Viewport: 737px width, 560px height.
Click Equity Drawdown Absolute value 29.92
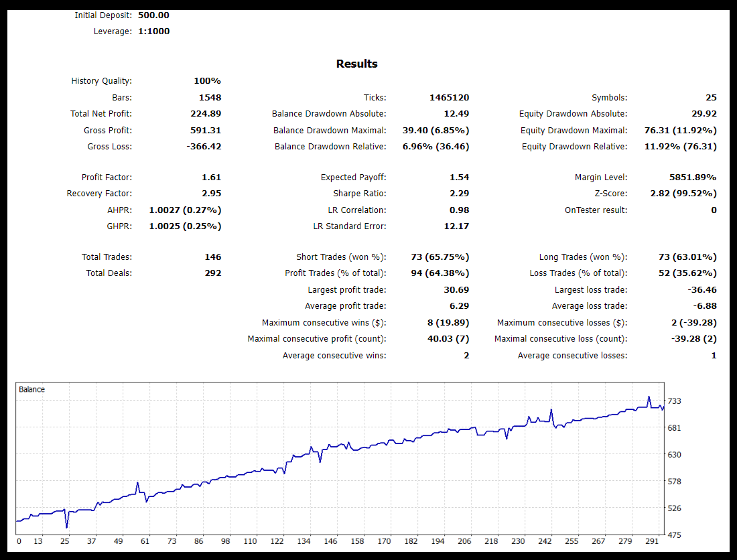704,114
